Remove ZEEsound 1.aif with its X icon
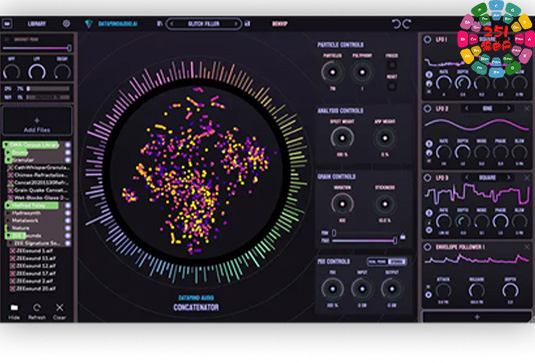 coord(13,251)
